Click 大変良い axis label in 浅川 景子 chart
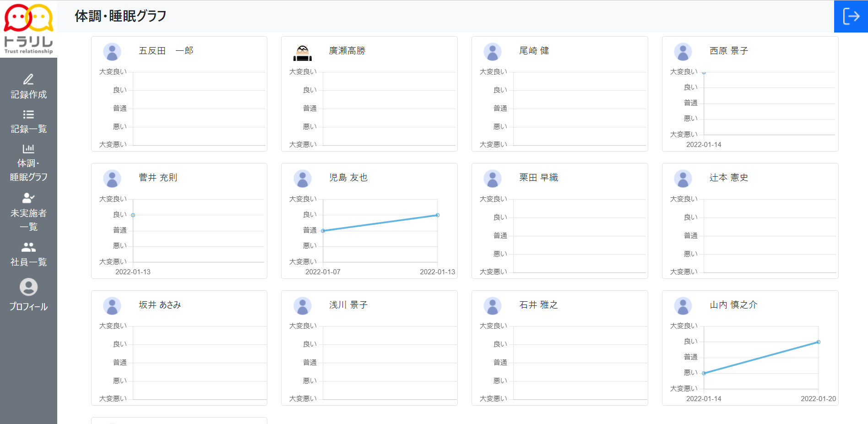Image resolution: width=868 pixels, height=424 pixels. coord(303,326)
